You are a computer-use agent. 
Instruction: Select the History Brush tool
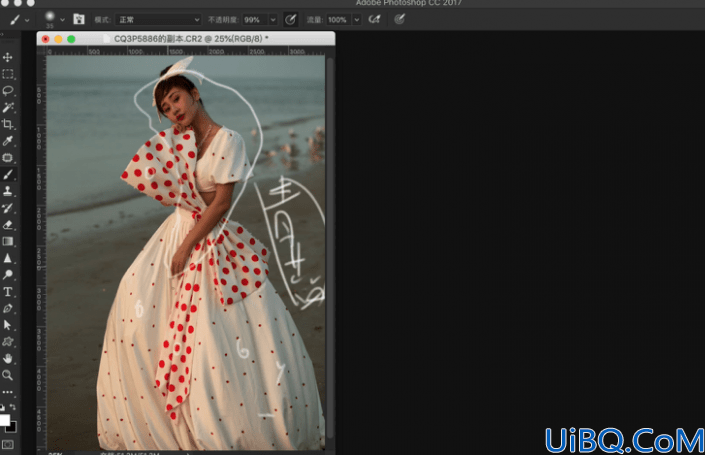[8, 208]
